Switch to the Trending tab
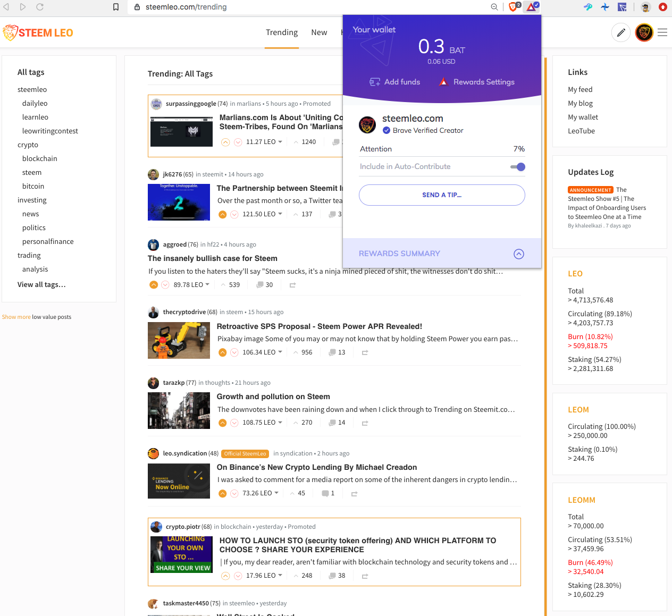This screenshot has width=672, height=616. [282, 32]
